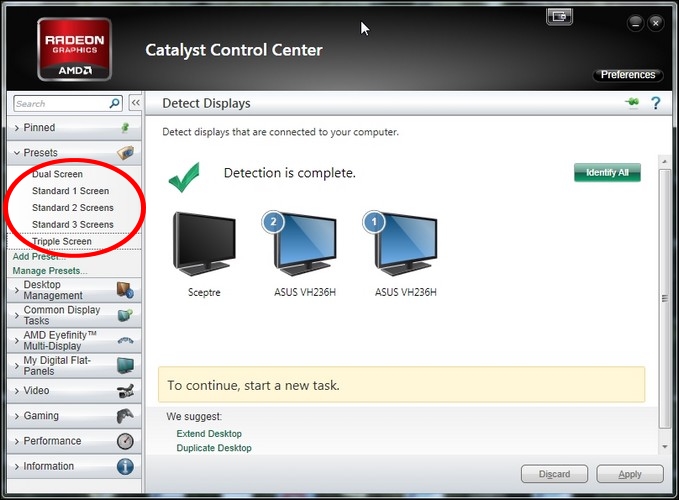The width and height of the screenshot is (679, 500).
Task: Click the Information blue i icon
Action: click(x=125, y=466)
